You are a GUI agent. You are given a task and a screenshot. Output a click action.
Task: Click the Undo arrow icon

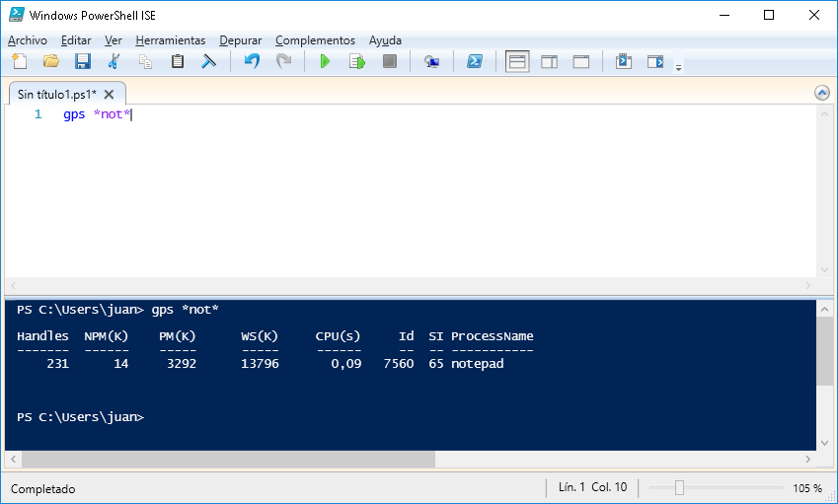coord(252,61)
